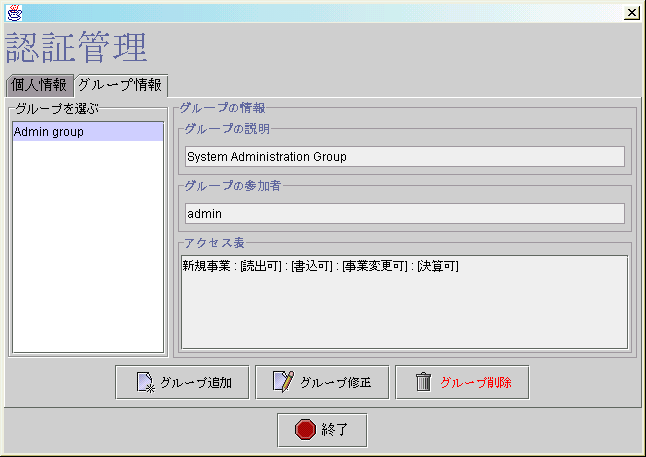Image resolution: width=646 pixels, height=457 pixels.
Task: Click the new-document icon on グループ追加
Action: click(144, 382)
